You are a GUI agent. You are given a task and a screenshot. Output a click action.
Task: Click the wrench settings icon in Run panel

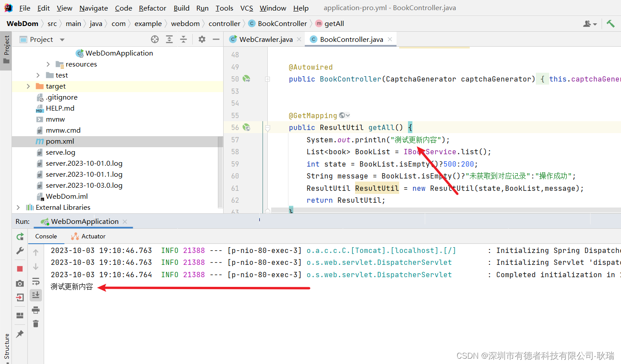20,251
